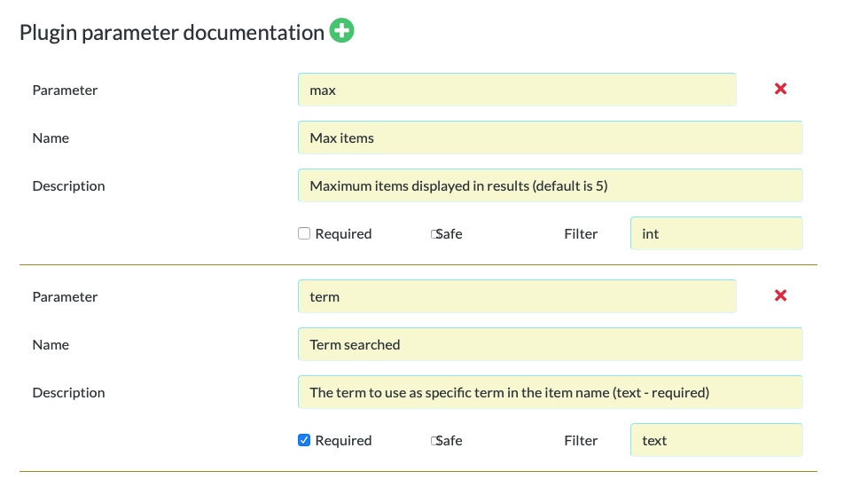
Task: Add a new plugin parameter with green plus icon
Action: [x=341, y=30]
